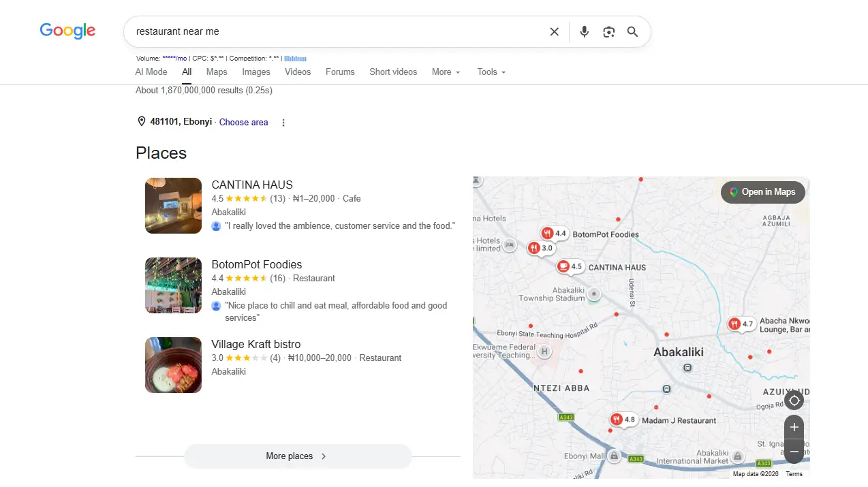The height and width of the screenshot is (487, 868).
Task: Click the my-location target button on map
Action: [794, 400]
